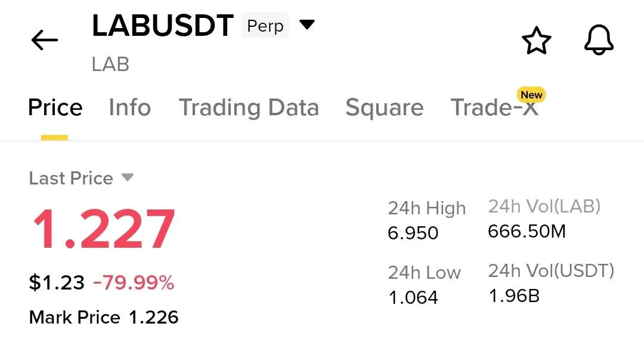Tap the 24h High value 6.950
Screen dimensions: 644x351
point(413,233)
